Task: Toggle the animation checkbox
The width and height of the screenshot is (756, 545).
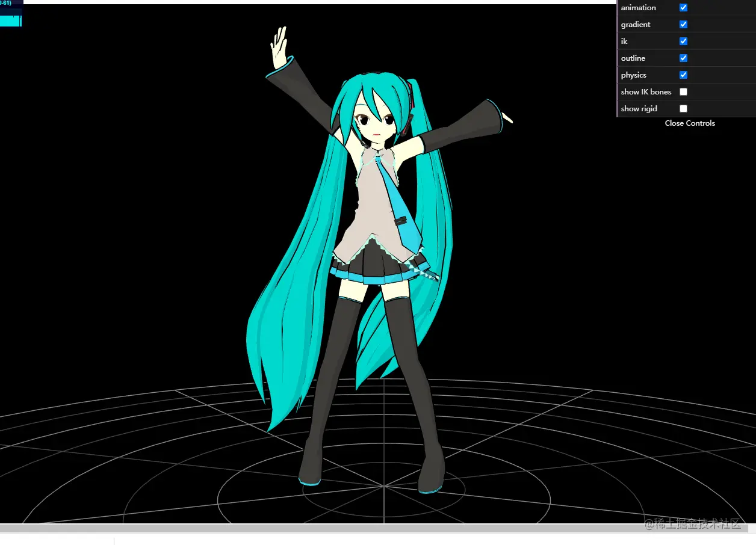Action: click(x=683, y=8)
